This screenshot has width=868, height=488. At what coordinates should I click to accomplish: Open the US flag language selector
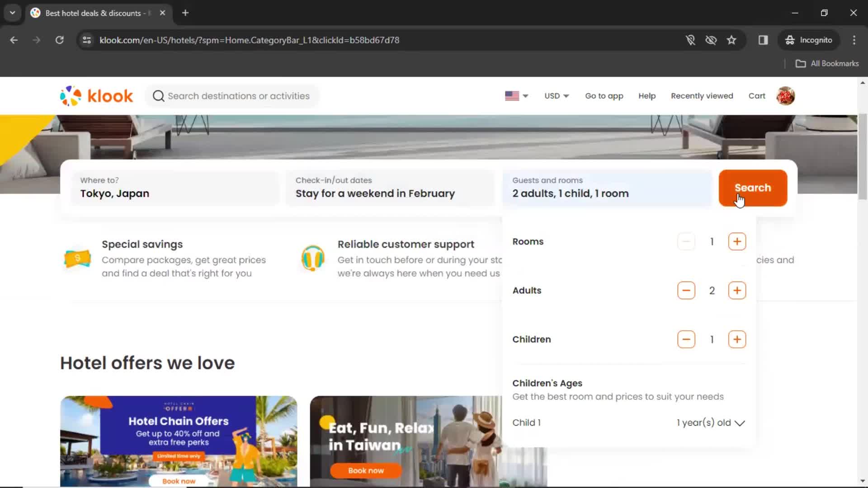click(x=516, y=96)
